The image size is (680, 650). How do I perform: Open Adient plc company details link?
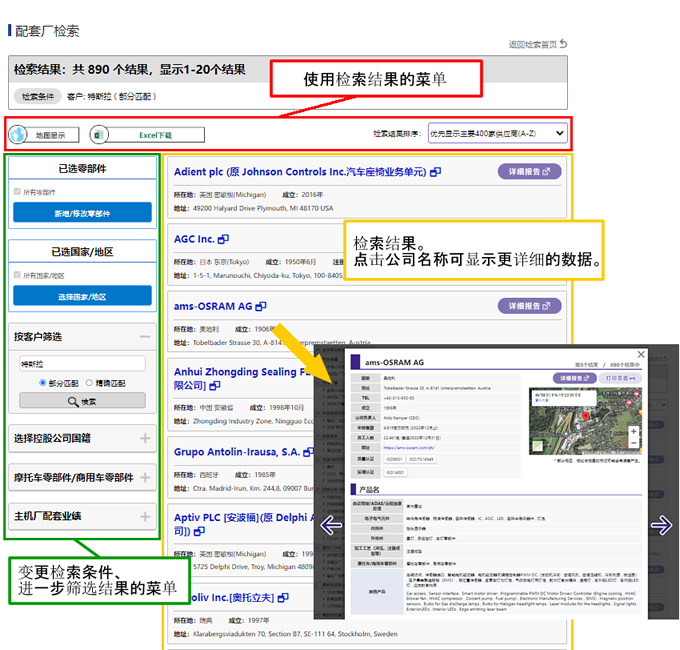pos(300,172)
